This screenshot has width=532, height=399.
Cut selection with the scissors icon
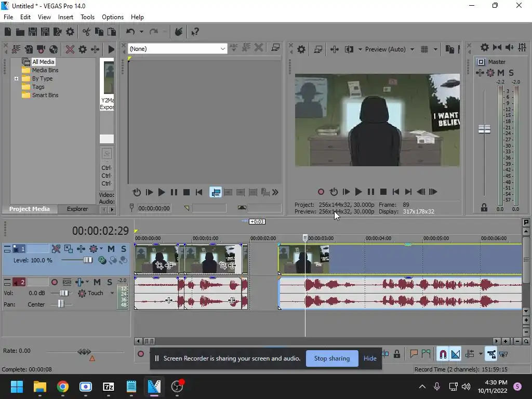(87, 32)
